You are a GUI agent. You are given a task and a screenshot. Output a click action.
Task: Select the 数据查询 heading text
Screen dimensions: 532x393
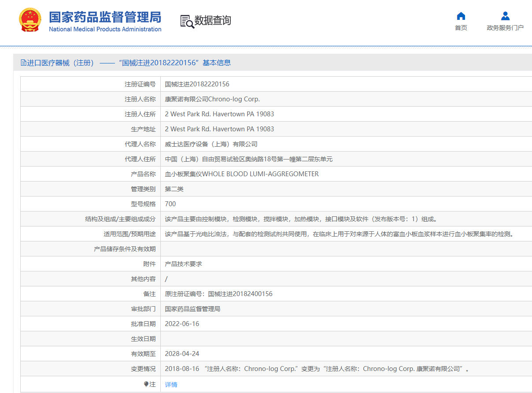coord(213,21)
